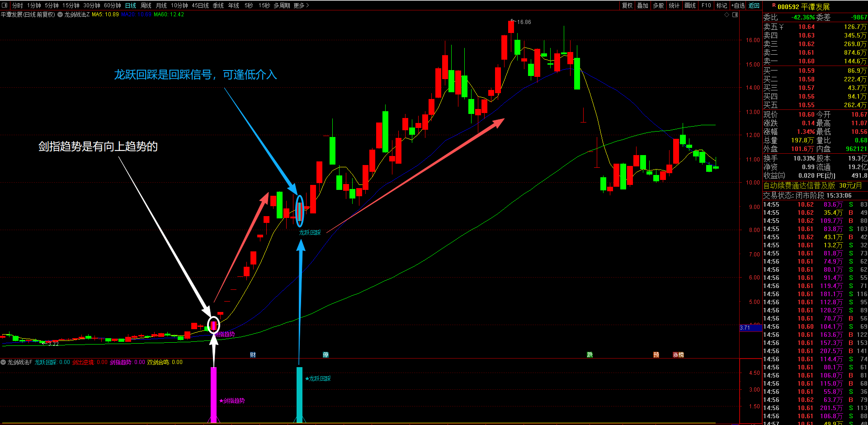The image size is (868, 425).
Task: Add stock via +自选 button
Action: pyautogui.click(x=738, y=5)
